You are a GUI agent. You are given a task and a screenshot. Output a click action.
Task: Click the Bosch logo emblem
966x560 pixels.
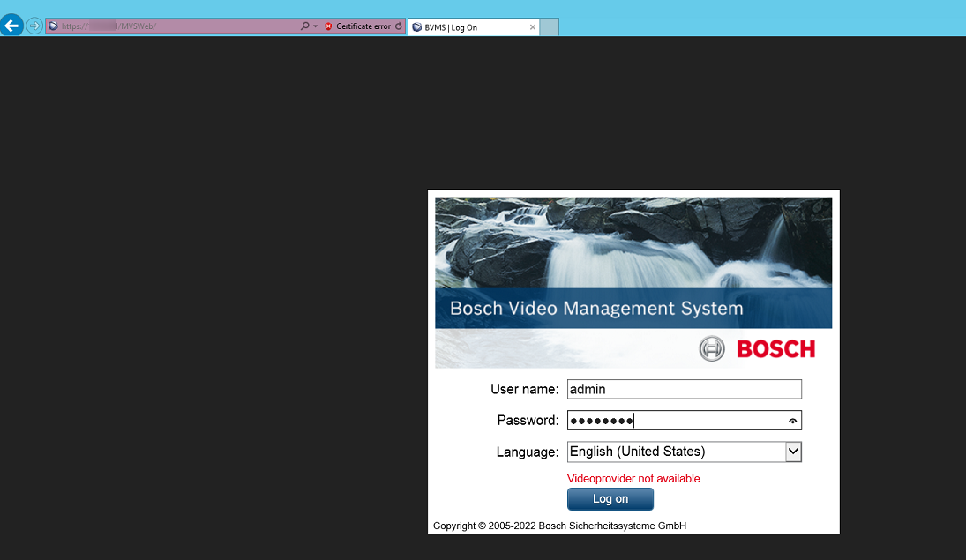711,348
